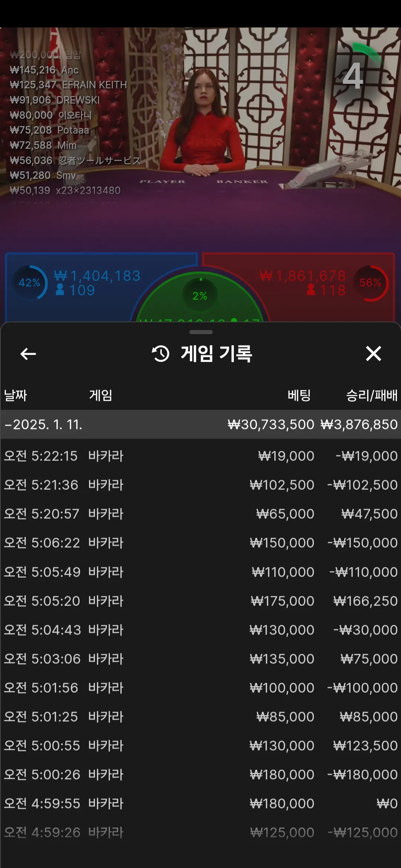The width and height of the screenshot is (401, 868).
Task: Tap the Smv winner entry
Action: point(43,175)
